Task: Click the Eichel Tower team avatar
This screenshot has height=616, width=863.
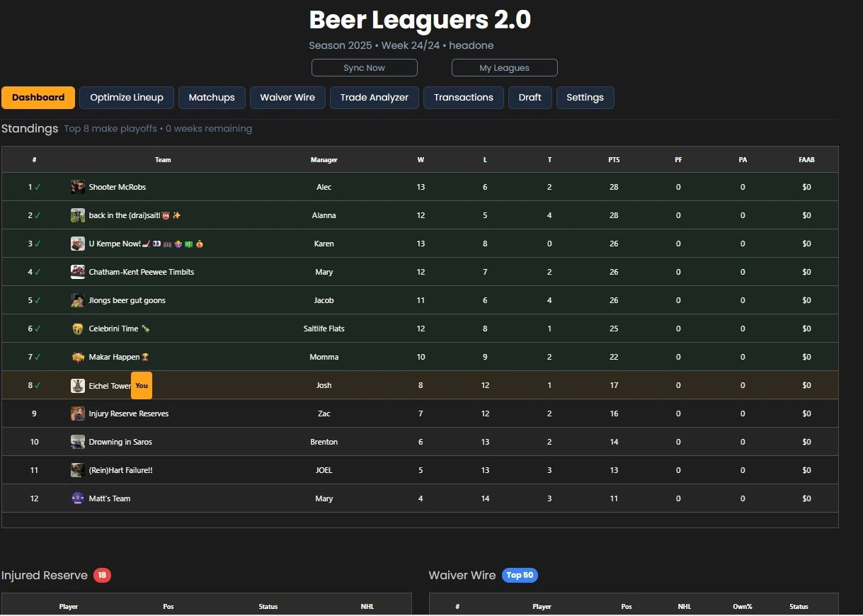Action: tap(78, 385)
